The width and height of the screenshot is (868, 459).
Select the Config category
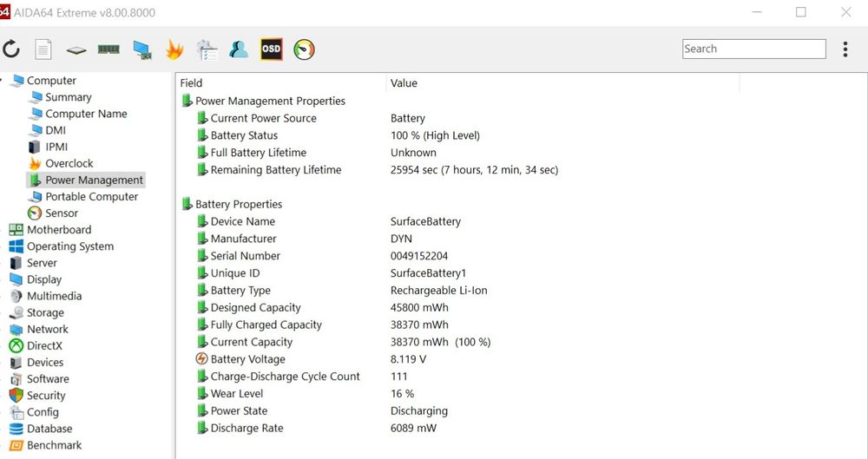(43, 412)
